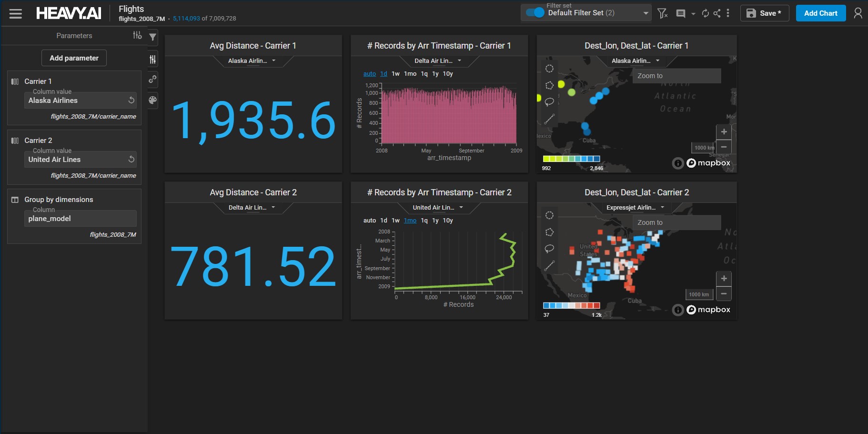This screenshot has width=868, height=434.
Task: Select 1w time bin on Carrier 1 chart
Action: [x=395, y=74]
